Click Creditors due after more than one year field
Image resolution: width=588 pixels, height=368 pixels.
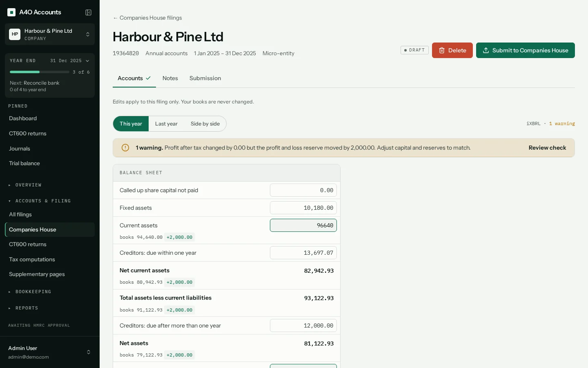303,325
